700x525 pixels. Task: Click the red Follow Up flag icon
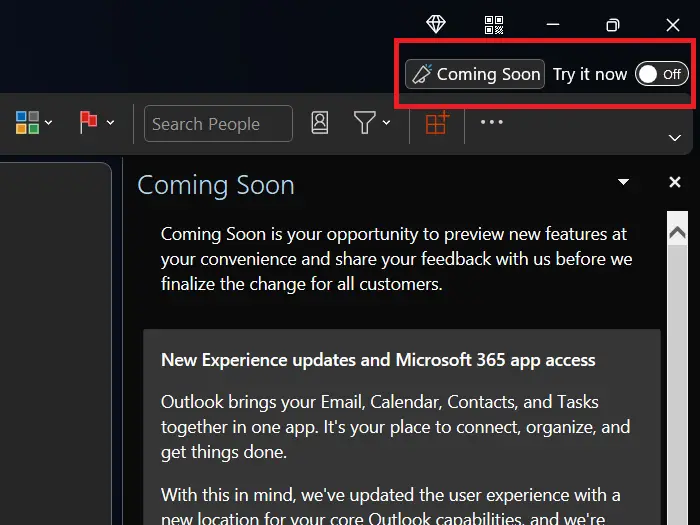(88, 122)
